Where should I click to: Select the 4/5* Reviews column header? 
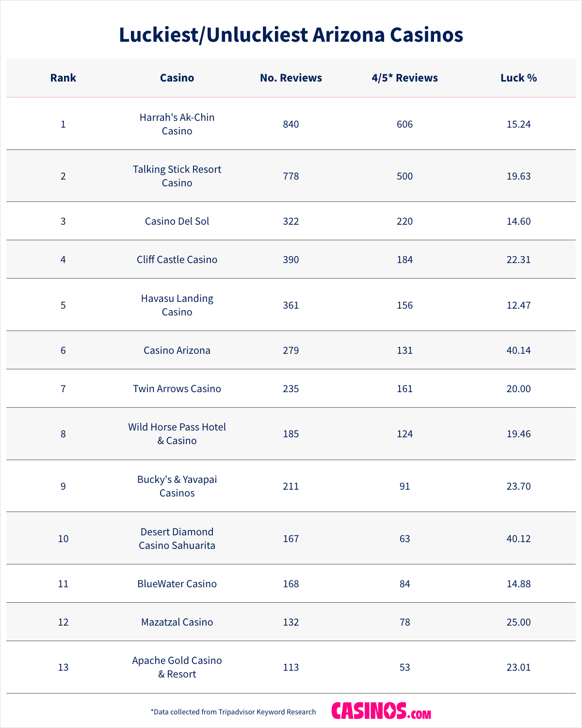404,78
